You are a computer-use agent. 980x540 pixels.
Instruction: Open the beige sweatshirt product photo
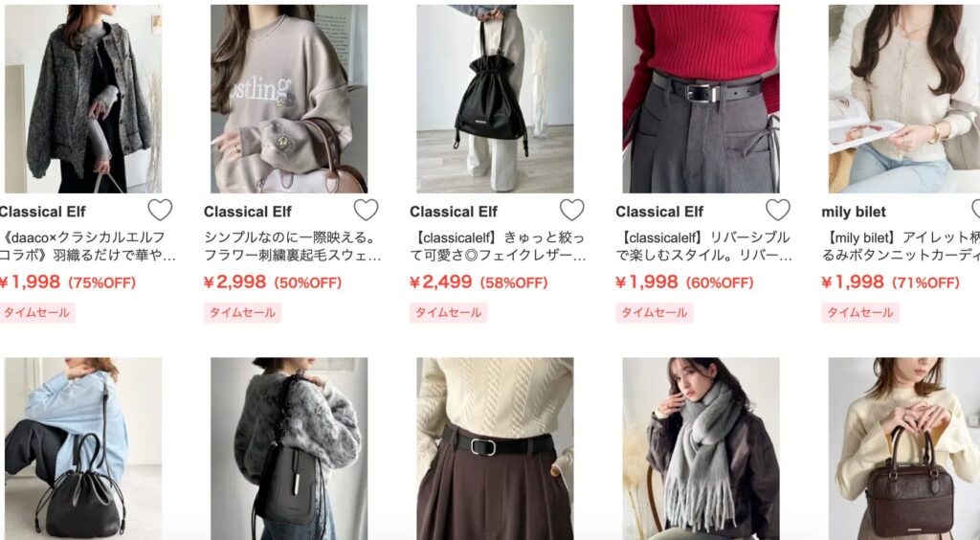tap(289, 99)
